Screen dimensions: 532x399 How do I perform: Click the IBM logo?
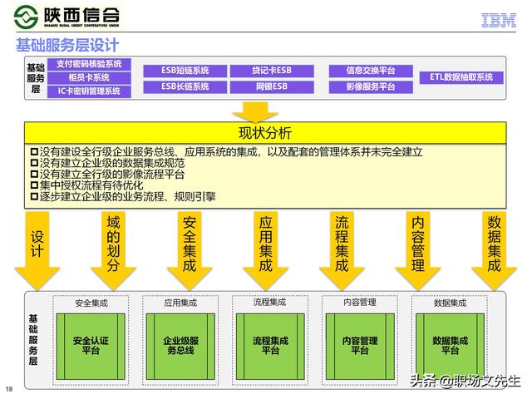tap(499, 20)
